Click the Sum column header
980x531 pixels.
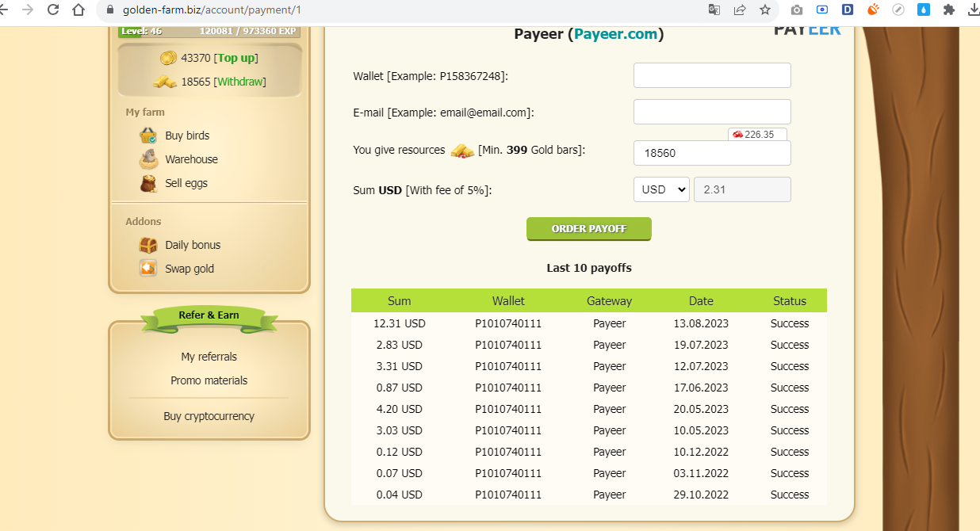pyautogui.click(x=400, y=300)
